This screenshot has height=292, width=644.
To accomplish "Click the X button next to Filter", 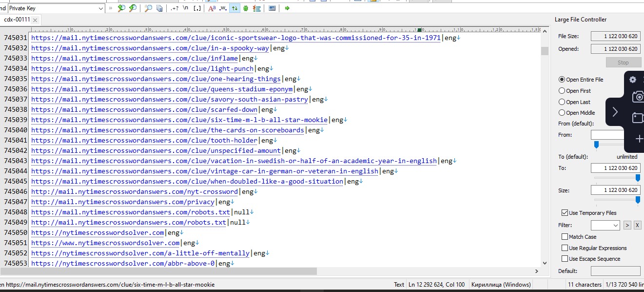I will (637, 225).
